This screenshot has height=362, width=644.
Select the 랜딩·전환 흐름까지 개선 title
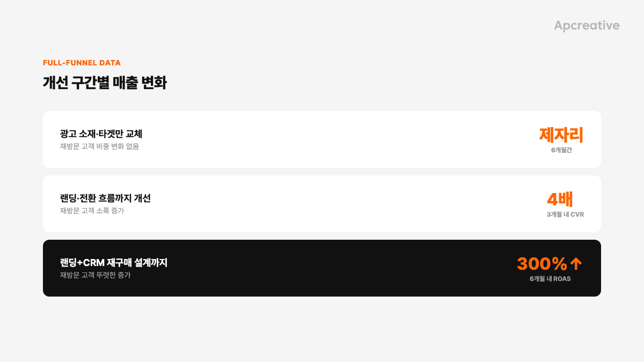pos(105,198)
